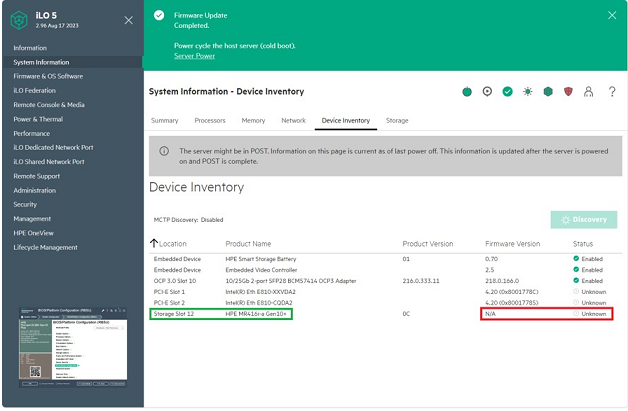Image resolution: width=628 pixels, height=411 pixels.
Task: Sort by Product Version column header
Action: (x=428, y=244)
